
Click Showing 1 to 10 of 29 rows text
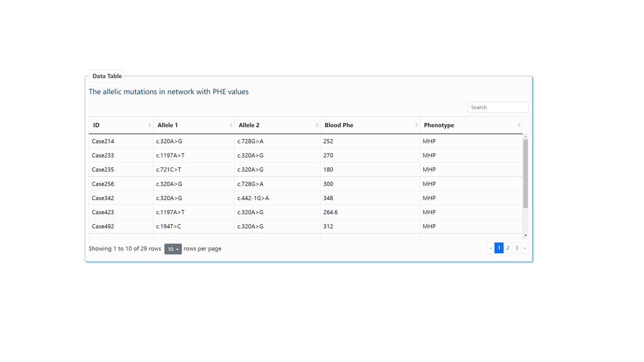pos(125,248)
